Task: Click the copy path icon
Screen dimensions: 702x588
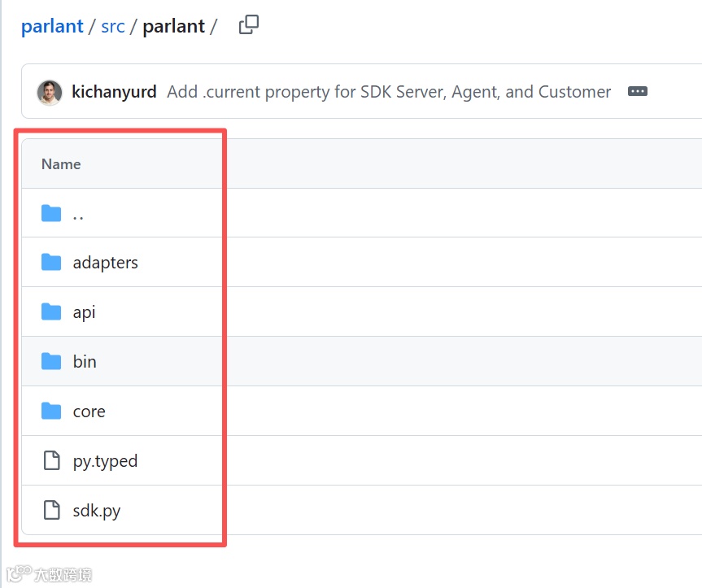Action: point(249,25)
